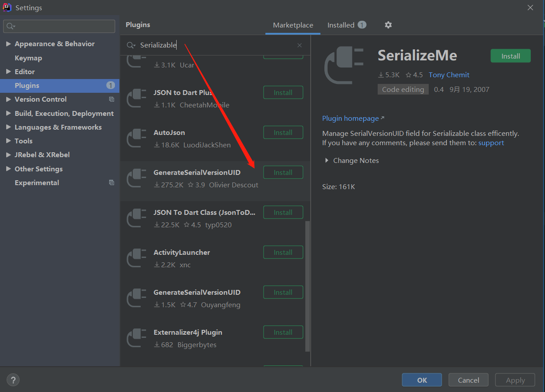Click the settings search magnifier icon
The width and height of the screenshot is (545, 392).
[11, 26]
